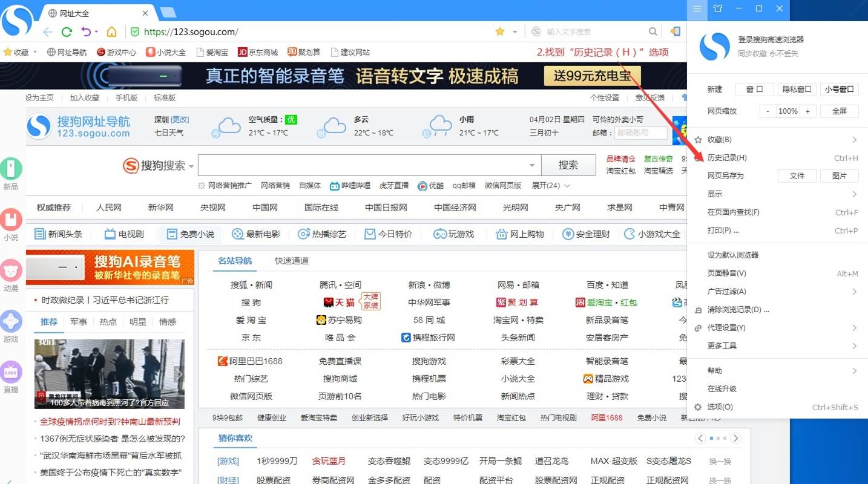Click the browser back arrow icon

pos(48,32)
